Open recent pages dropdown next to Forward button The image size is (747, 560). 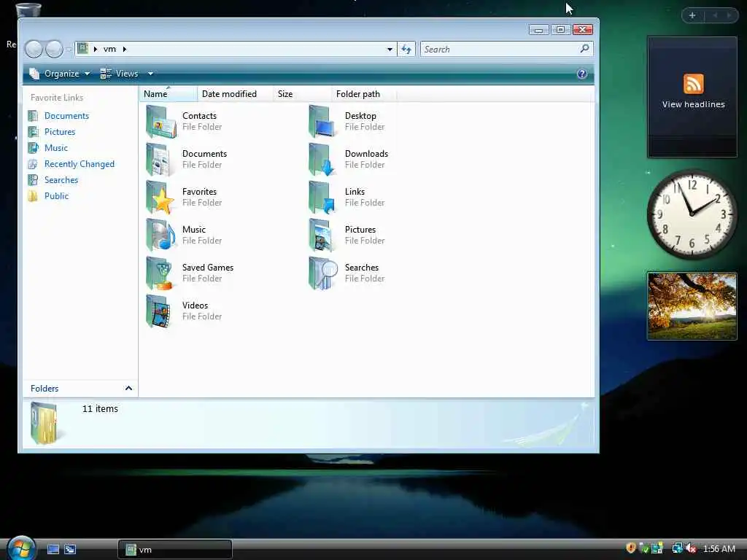(x=69, y=50)
